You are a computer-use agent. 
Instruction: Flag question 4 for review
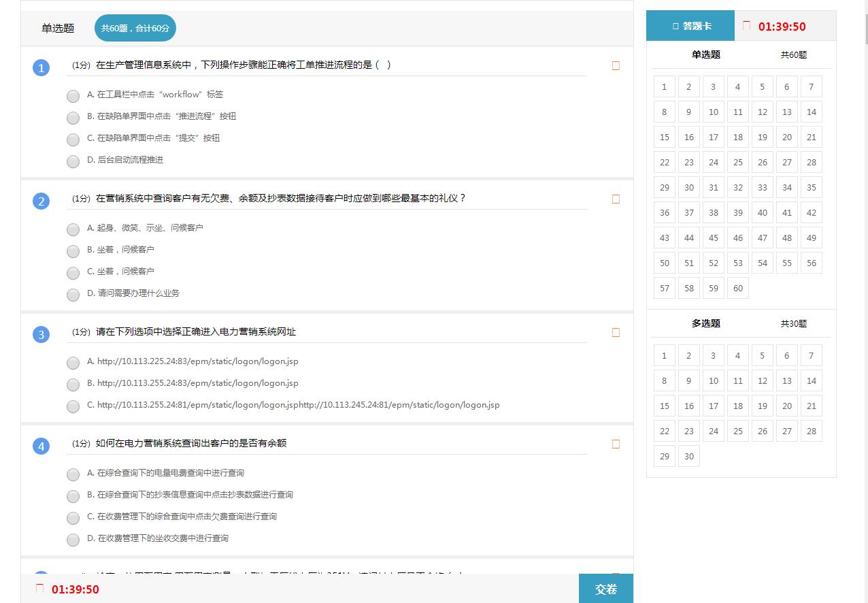coord(616,444)
